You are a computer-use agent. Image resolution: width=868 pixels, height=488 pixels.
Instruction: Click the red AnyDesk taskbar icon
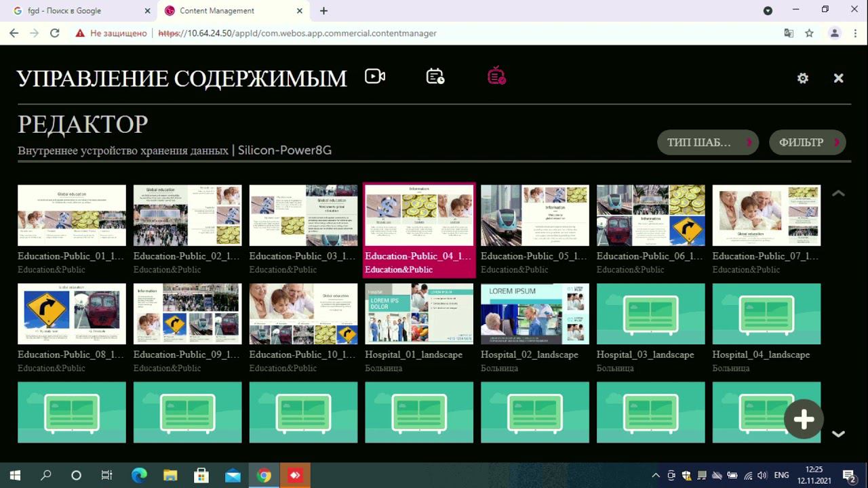point(295,475)
